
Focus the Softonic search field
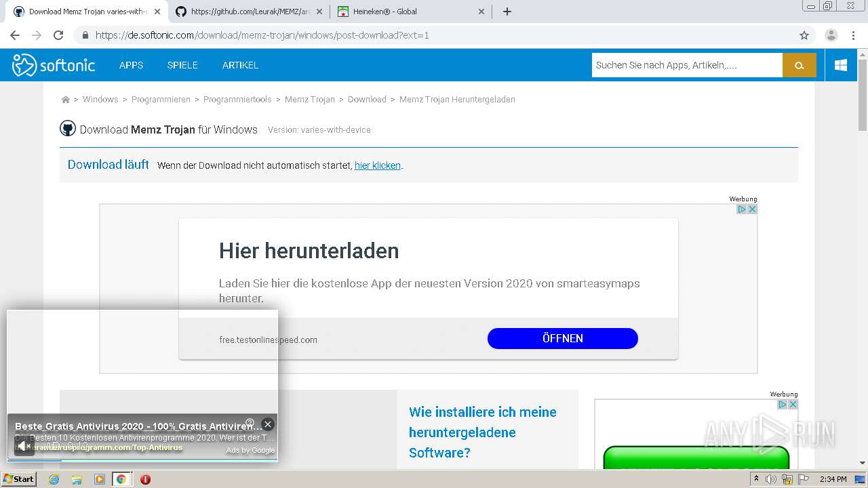(687, 65)
